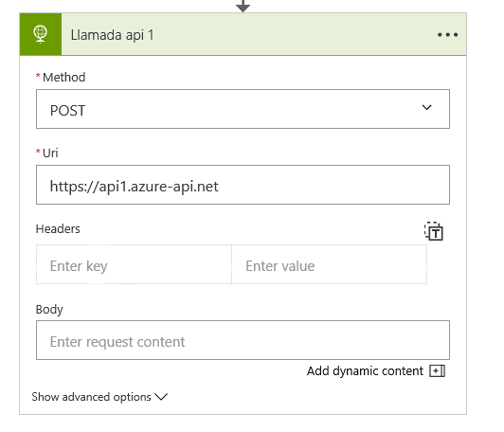Select the Llamada api 1 title text

tap(112, 35)
